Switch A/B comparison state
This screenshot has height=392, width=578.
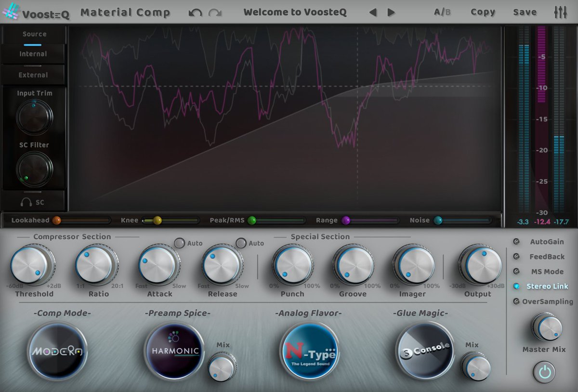coord(442,12)
